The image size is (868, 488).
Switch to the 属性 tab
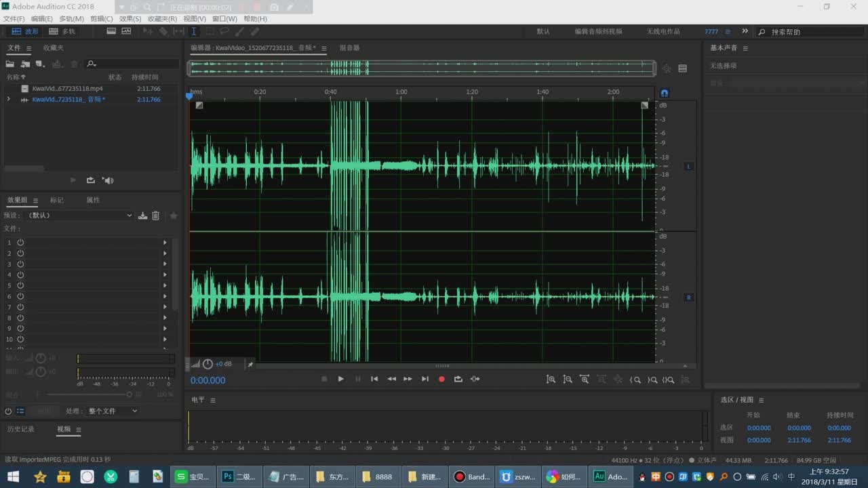point(93,200)
